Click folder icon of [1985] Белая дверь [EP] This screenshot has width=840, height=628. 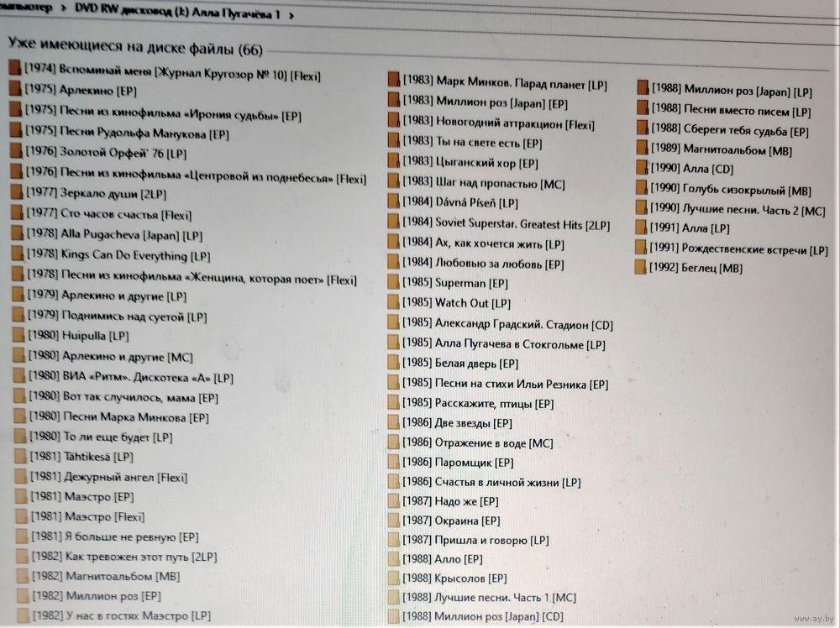pyautogui.click(x=394, y=363)
